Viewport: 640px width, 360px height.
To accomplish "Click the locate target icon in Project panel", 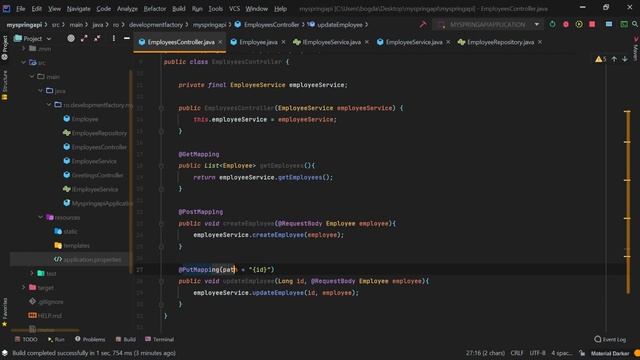I will click(x=71, y=38).
